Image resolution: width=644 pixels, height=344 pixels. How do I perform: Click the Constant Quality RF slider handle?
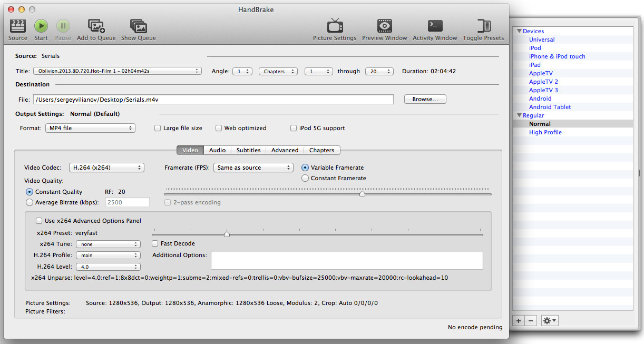coord(362,194)
